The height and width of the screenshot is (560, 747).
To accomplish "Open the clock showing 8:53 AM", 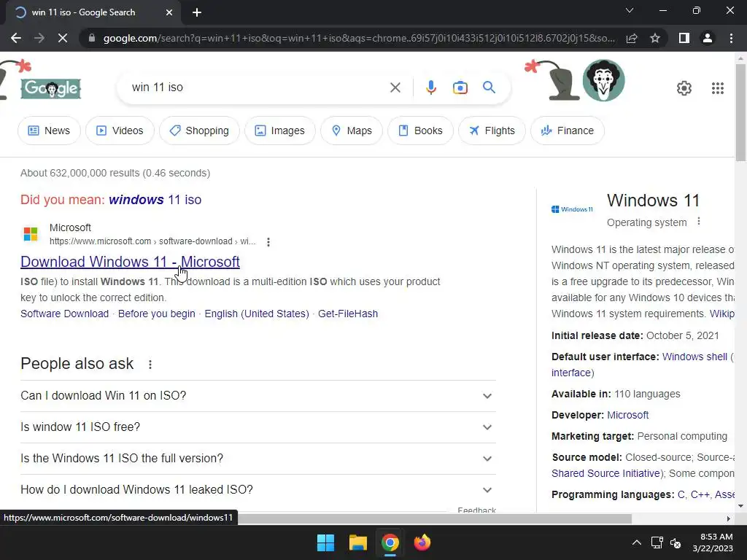I will click(713, 542).
